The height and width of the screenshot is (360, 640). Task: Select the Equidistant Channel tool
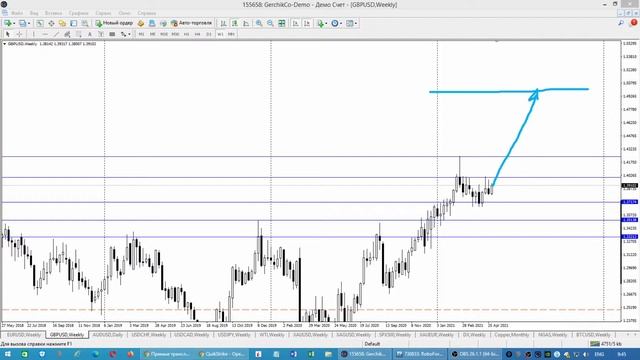click(x=68, y=34)
